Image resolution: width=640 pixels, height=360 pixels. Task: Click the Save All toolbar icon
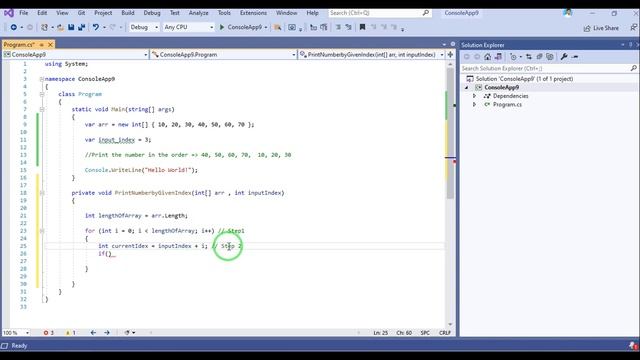[82, 27]
